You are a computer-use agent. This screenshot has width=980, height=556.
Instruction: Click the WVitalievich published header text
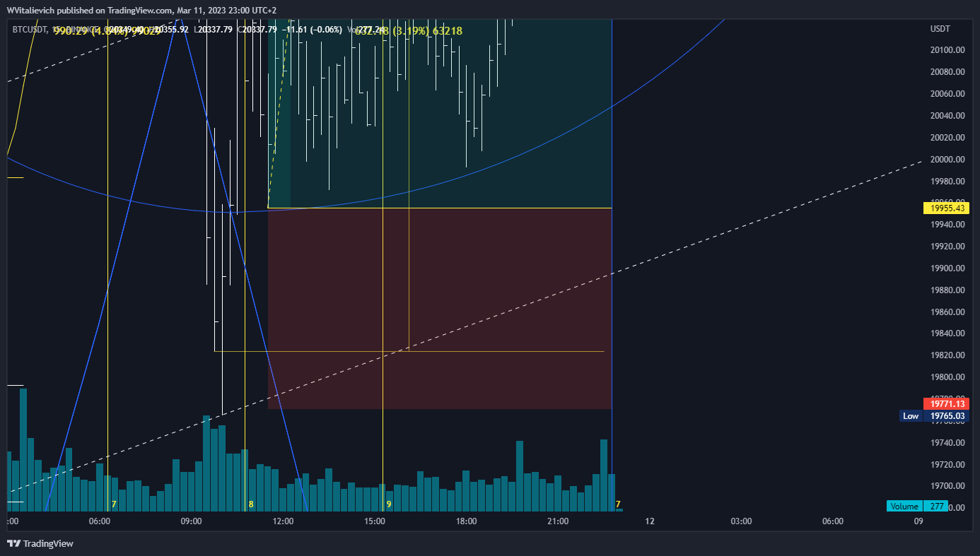pyautogui.click(x=141, y=11)
